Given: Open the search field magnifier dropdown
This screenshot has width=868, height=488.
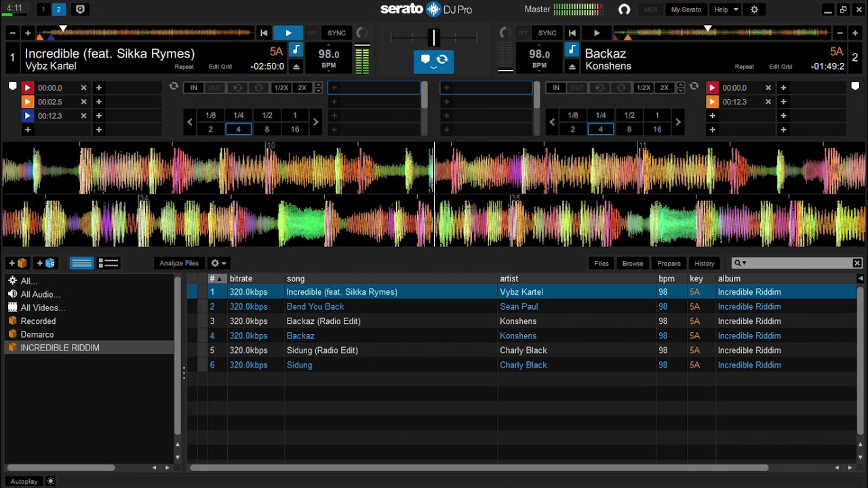Looking at the screenshot, I should coord(740,263).
